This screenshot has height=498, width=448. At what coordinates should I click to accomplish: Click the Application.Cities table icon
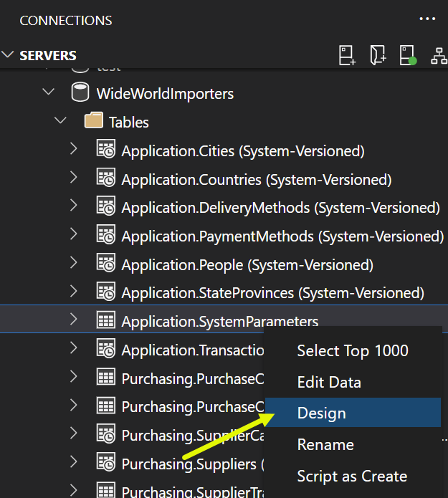click(x=106, y=148)
